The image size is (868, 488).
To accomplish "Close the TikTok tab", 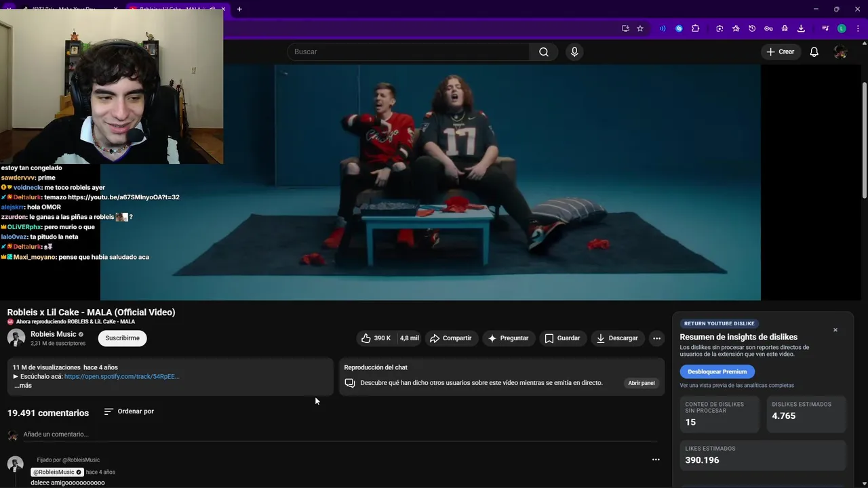I will coord(116,9).
